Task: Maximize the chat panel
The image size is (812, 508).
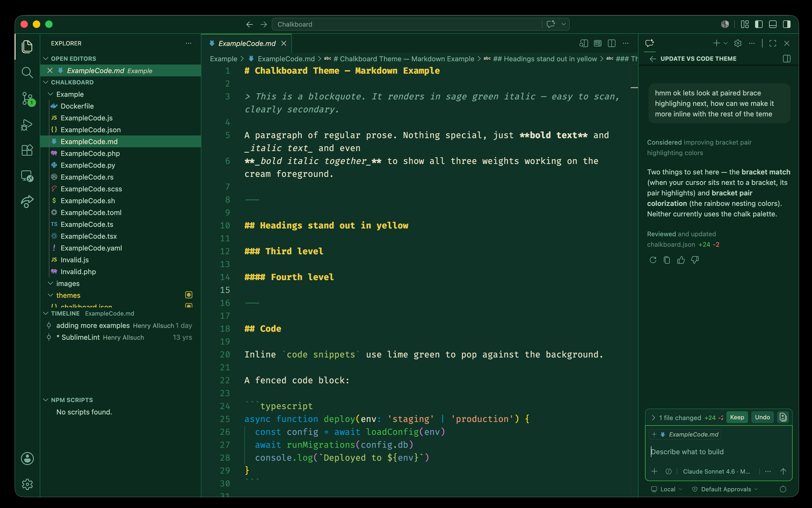Action: 773,43
